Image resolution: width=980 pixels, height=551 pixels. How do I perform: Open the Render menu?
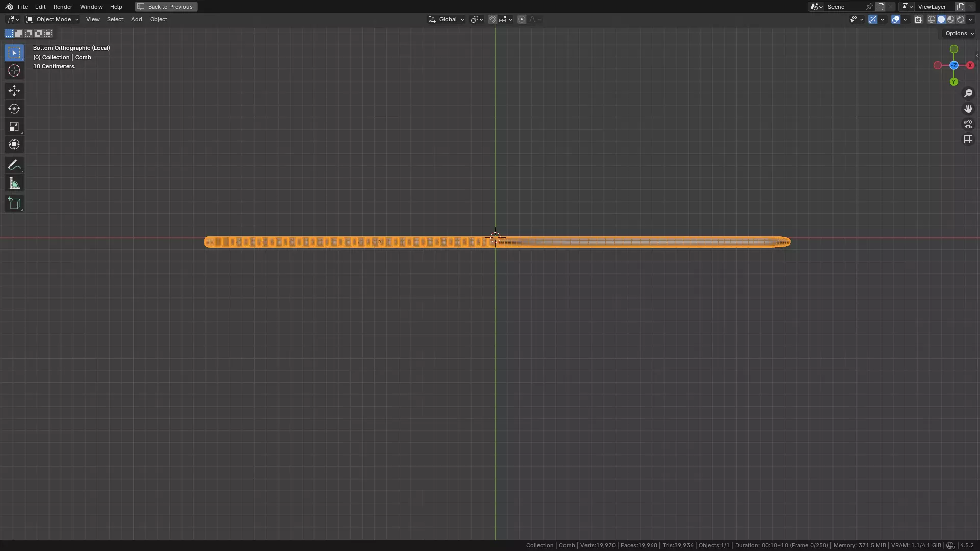[63, 7]
